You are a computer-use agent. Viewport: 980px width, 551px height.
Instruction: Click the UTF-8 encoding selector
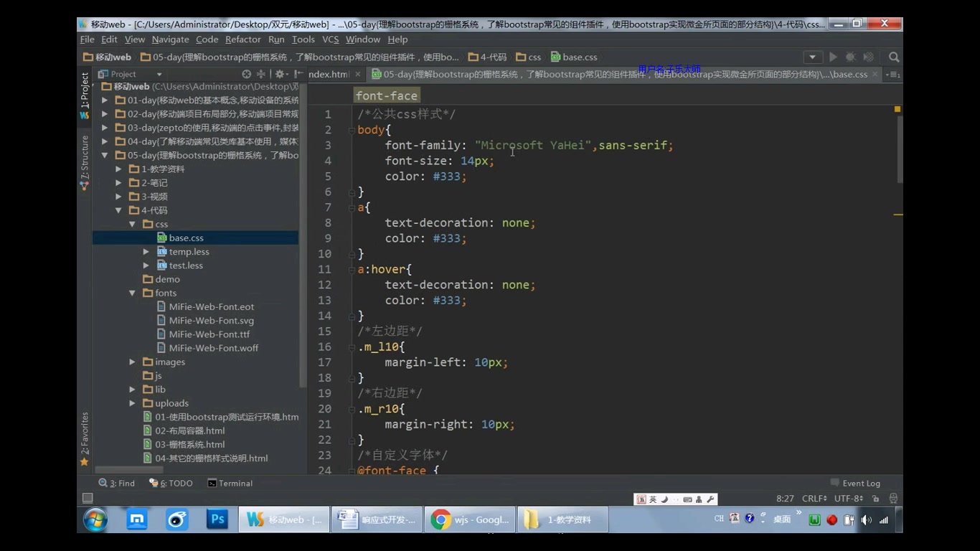click(x=849, y=499)
